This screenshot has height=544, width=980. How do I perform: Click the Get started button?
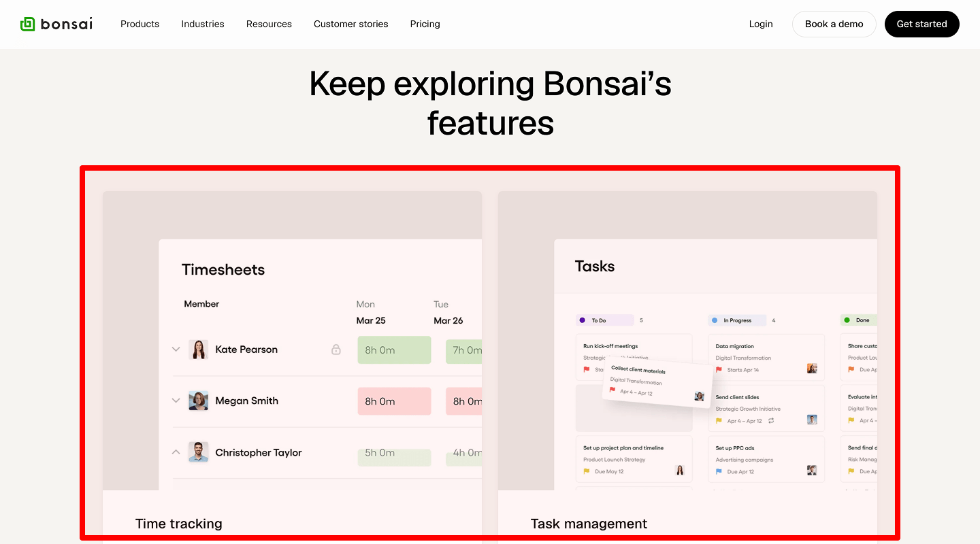[x=922, y=24]
